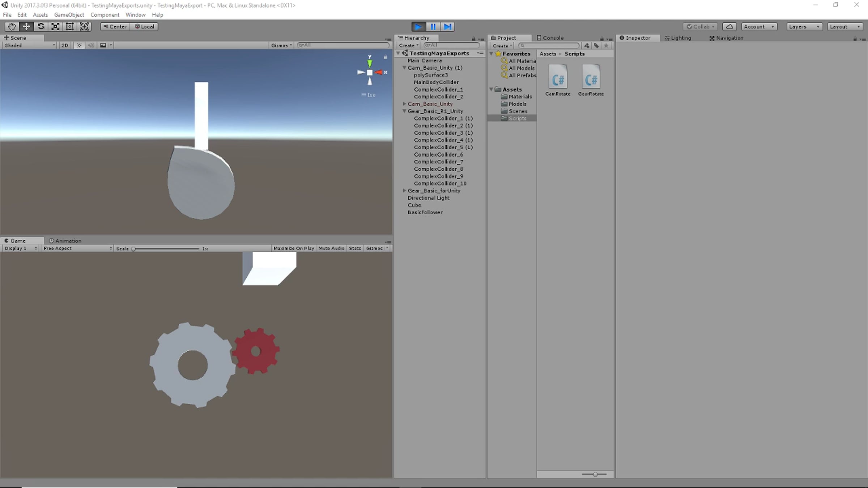The height and width of the screenshot is (488, 868).
Task: Toggle Mute Audio in Game view
Action: (331, 248)
